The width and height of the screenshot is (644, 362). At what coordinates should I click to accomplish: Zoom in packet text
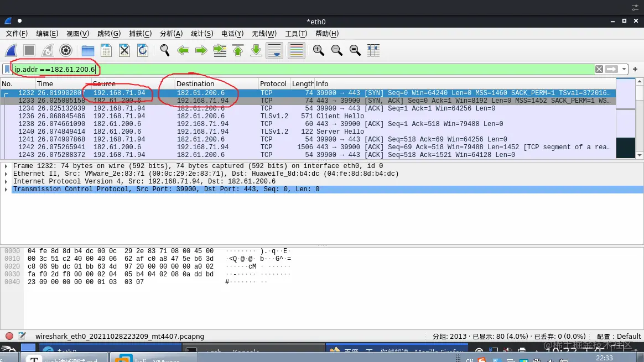click(318, 50)
